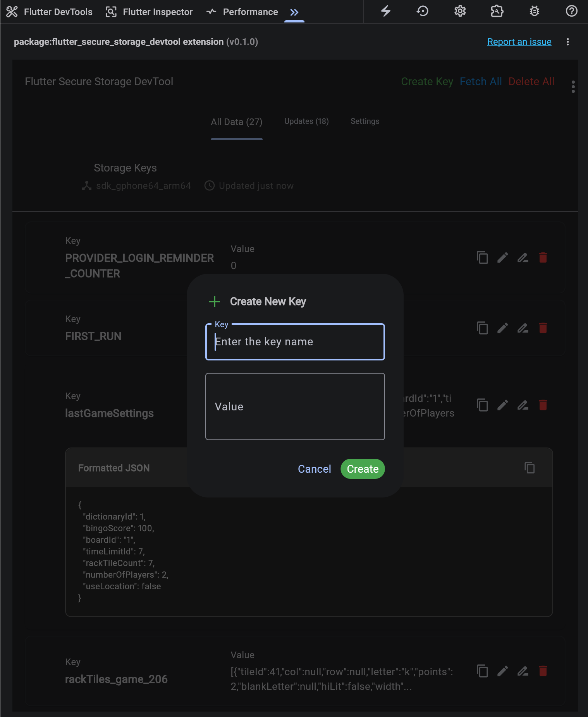Delete the lastGameSettings key

click(543, 405)
